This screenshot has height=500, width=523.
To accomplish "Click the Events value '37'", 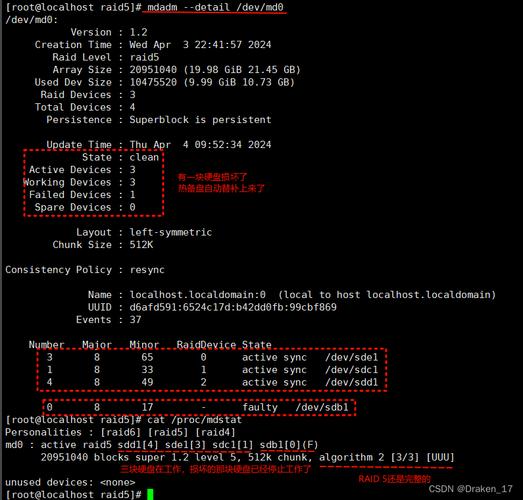I will 135,320.
